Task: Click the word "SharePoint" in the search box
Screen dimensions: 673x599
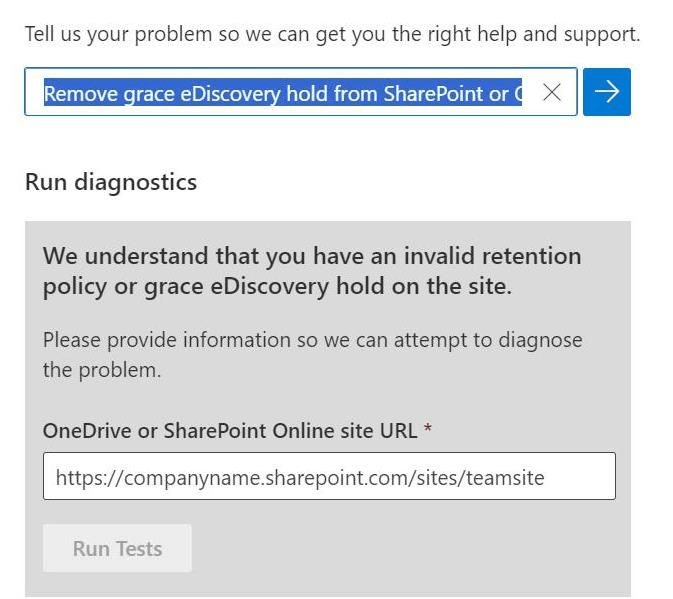Action: pos(434,94)
